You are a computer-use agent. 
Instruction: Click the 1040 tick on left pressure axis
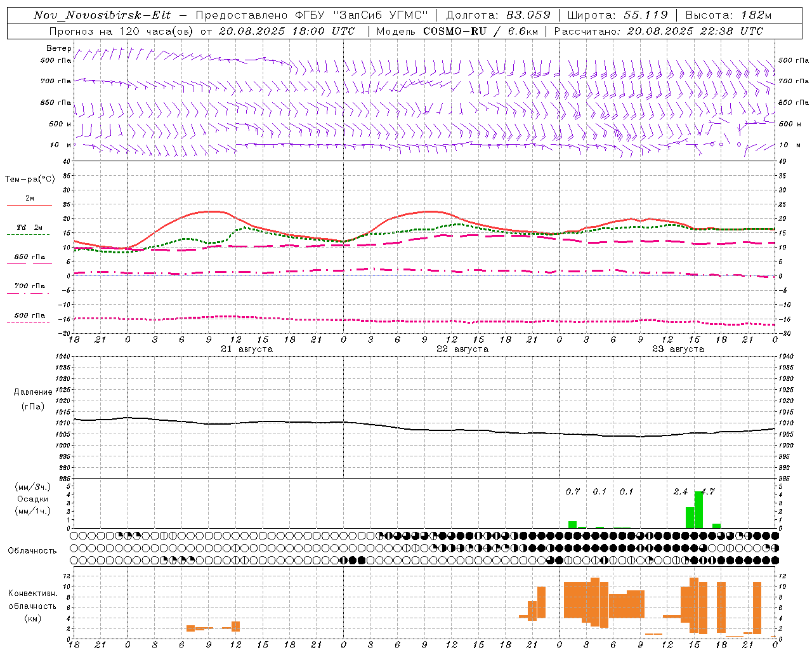coord(63,357)
